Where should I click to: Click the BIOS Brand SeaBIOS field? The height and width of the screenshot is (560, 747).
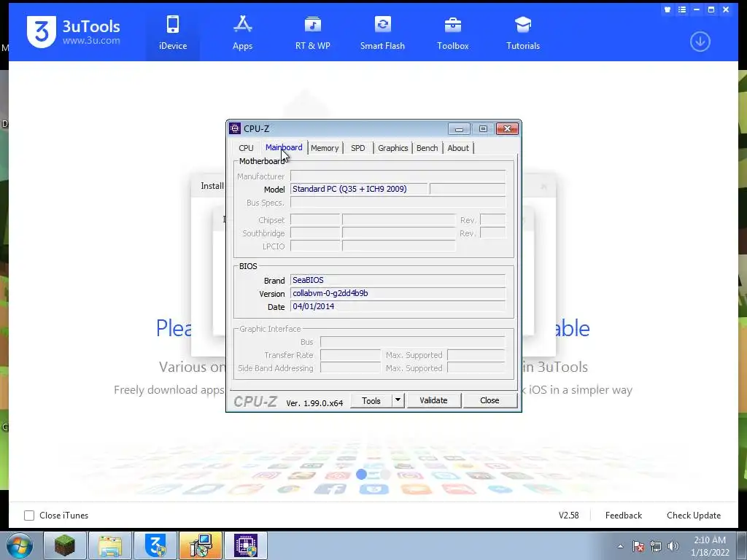pos(398,280)
